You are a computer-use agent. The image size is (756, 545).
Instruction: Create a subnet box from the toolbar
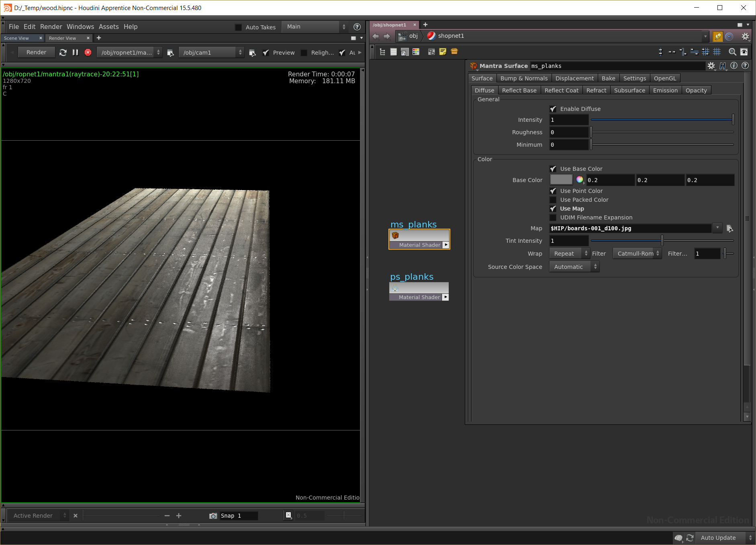[454, 51]
